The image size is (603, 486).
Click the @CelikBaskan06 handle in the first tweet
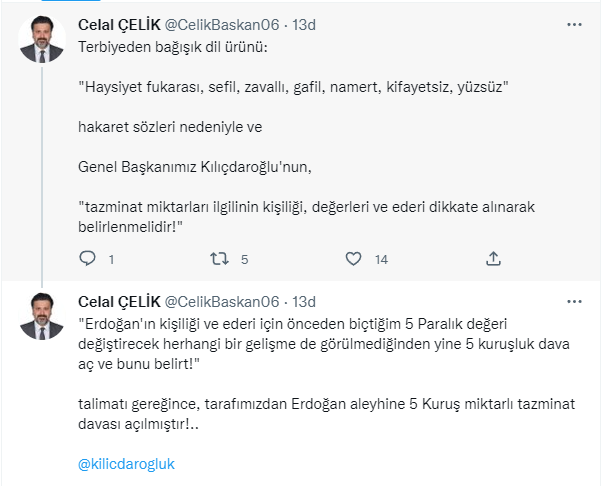[220, 24]
